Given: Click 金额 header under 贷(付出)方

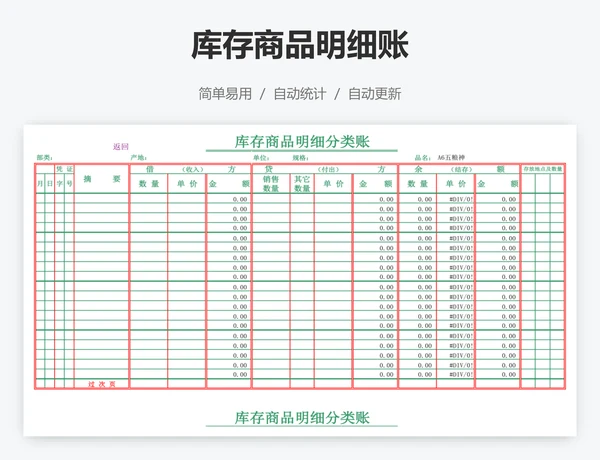Looking at the screenshot, I should (375, 184).
